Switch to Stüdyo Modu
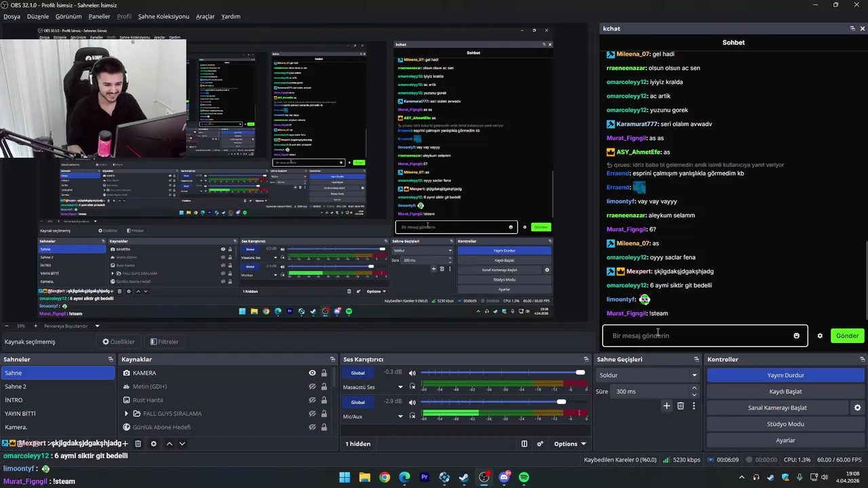Image resolution: width=868 pixels, height=488 pixels. (785, 424)
